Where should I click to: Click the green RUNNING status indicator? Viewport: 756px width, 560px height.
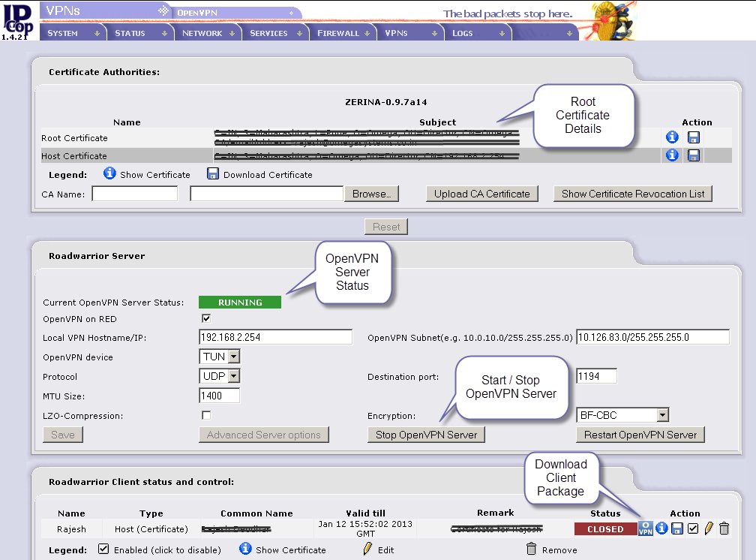pyautogui.click(x=240, y=303)
